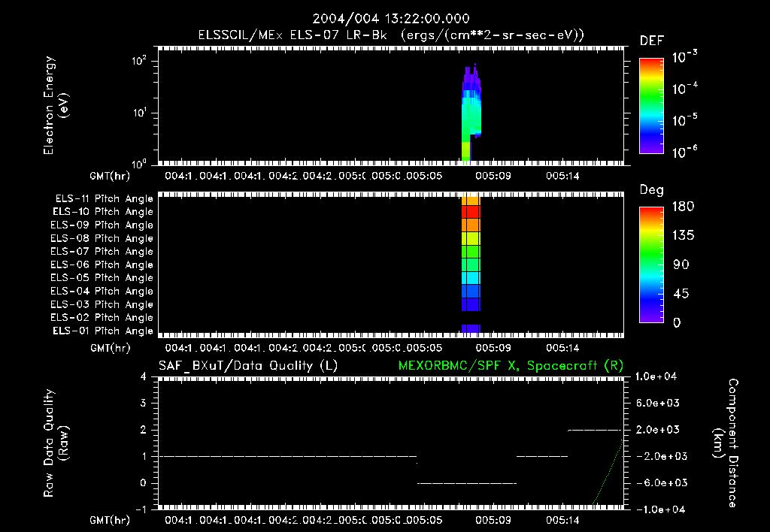The height and width of the screenshot is (532, 770).
Task: Click the 1.0e+04 right axis value
Action: tap(656, 377)
